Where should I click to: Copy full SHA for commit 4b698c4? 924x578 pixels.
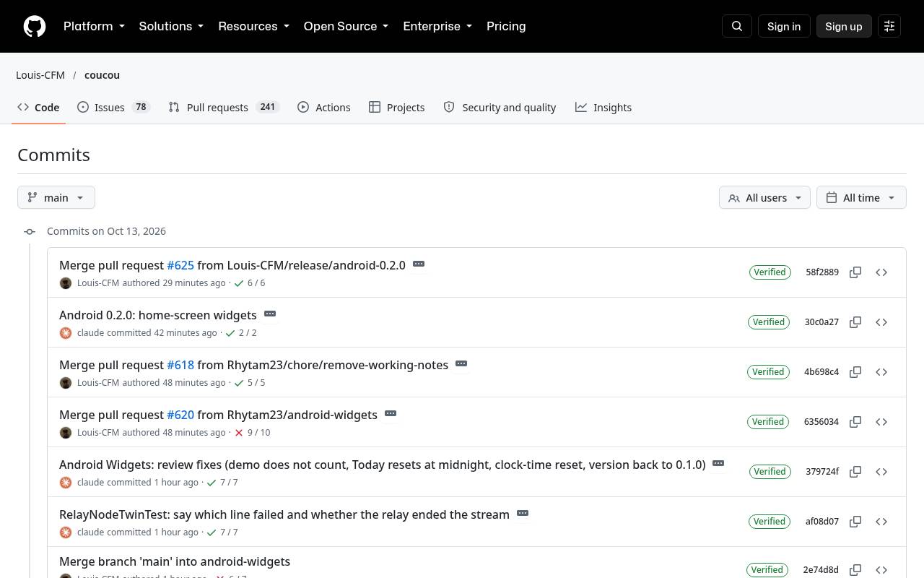tap(855, 372)
